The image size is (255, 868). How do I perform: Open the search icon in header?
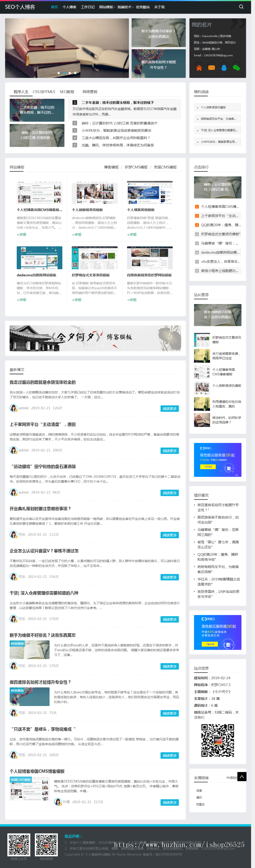241,7
